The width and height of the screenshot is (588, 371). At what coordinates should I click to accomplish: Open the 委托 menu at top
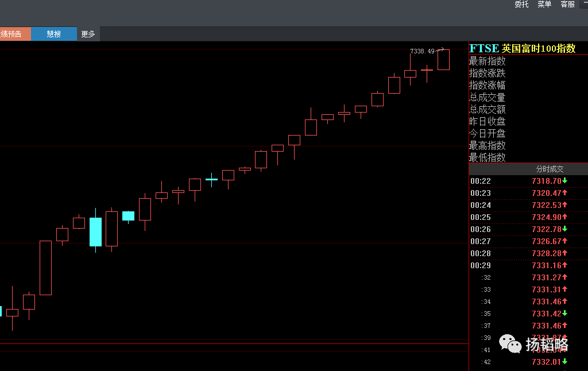521,4
